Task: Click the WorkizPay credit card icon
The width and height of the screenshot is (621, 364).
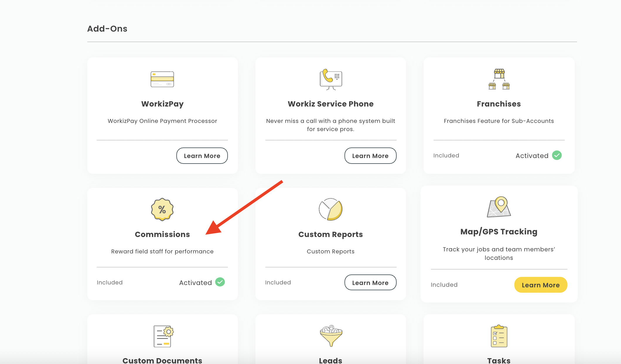Action: click(162, 79)
